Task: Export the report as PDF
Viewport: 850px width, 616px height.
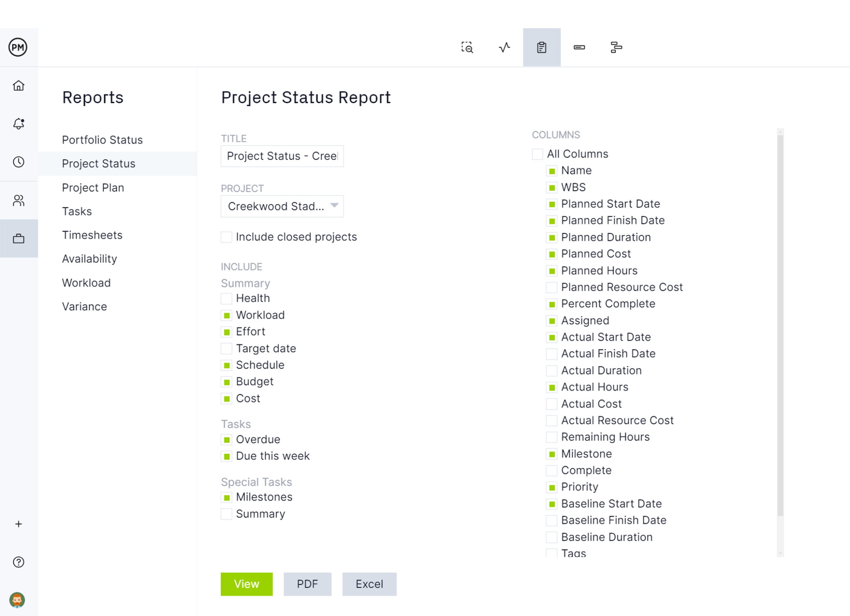Action: click(307, 584)
